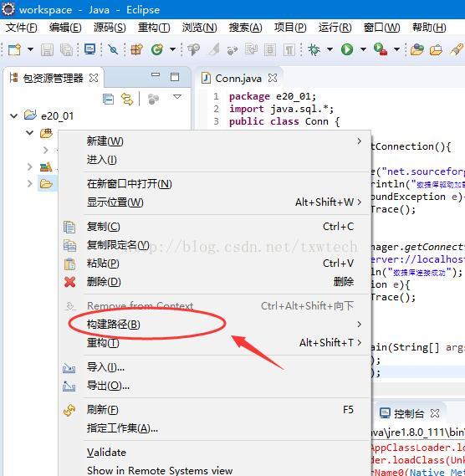Open the 运行(R) menu
465x476 pixels.
coord(335,28)
